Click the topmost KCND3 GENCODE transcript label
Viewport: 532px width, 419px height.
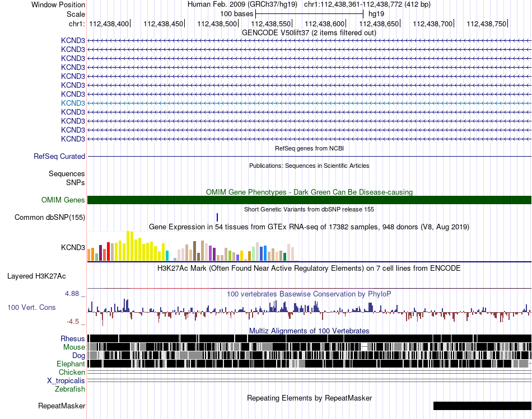(x=73, y=40)
